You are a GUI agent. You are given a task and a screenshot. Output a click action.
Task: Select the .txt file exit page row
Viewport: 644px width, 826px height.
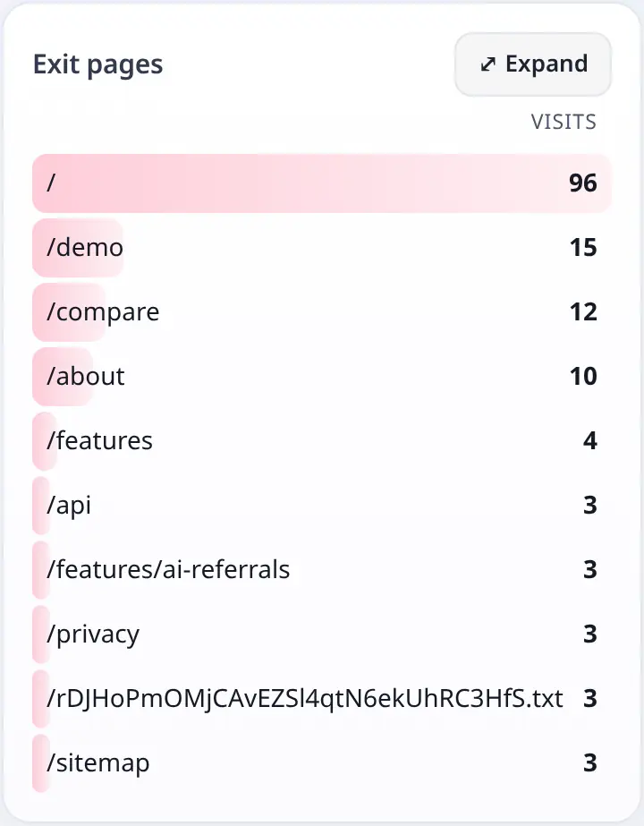322,699
